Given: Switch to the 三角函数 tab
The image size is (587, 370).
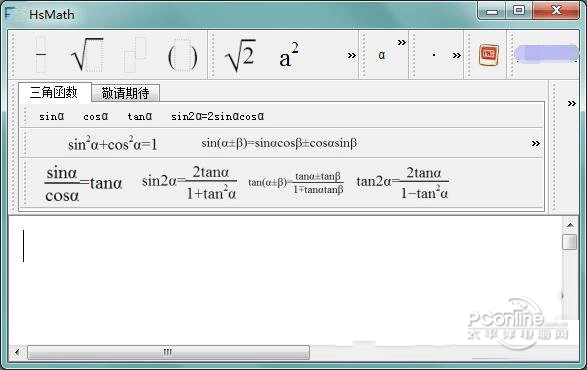Looking at the screenshot, I should pos(55,92).
